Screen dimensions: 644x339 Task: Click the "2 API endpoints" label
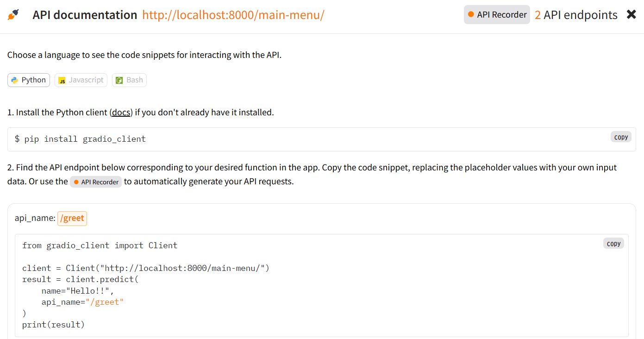coord(576,14)
